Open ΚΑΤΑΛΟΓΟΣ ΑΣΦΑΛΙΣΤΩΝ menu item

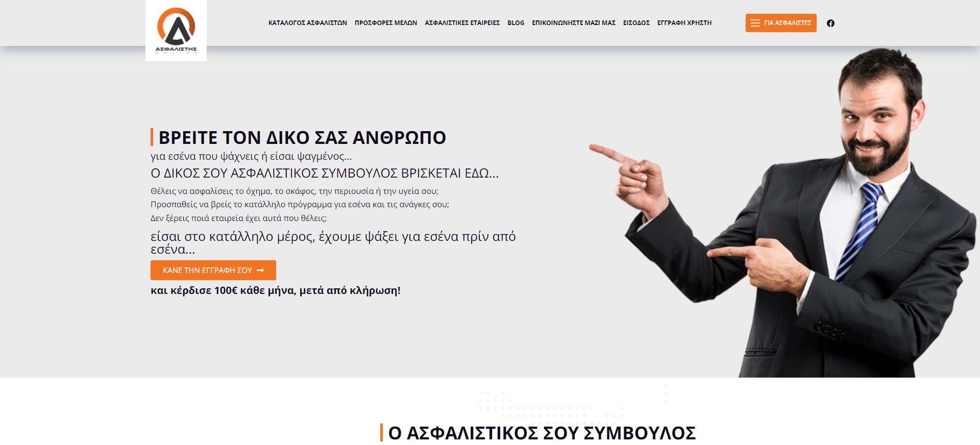click(308, 23)
